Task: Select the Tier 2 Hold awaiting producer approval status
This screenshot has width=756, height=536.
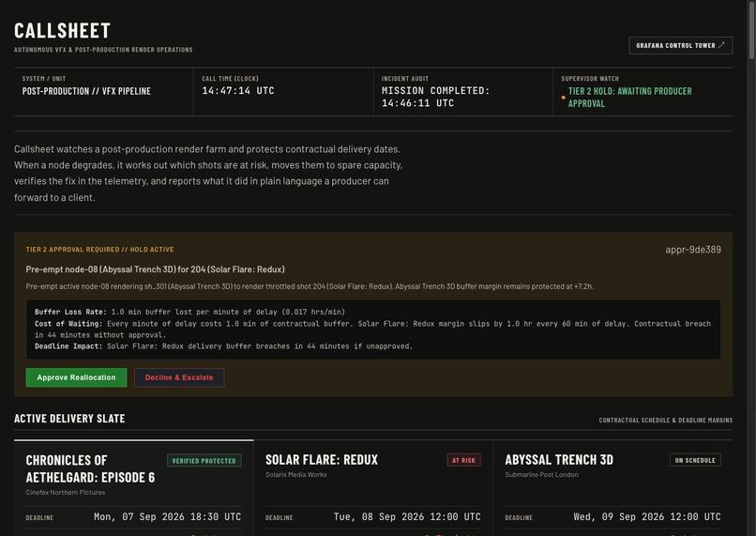Action: tap(629, 97)
